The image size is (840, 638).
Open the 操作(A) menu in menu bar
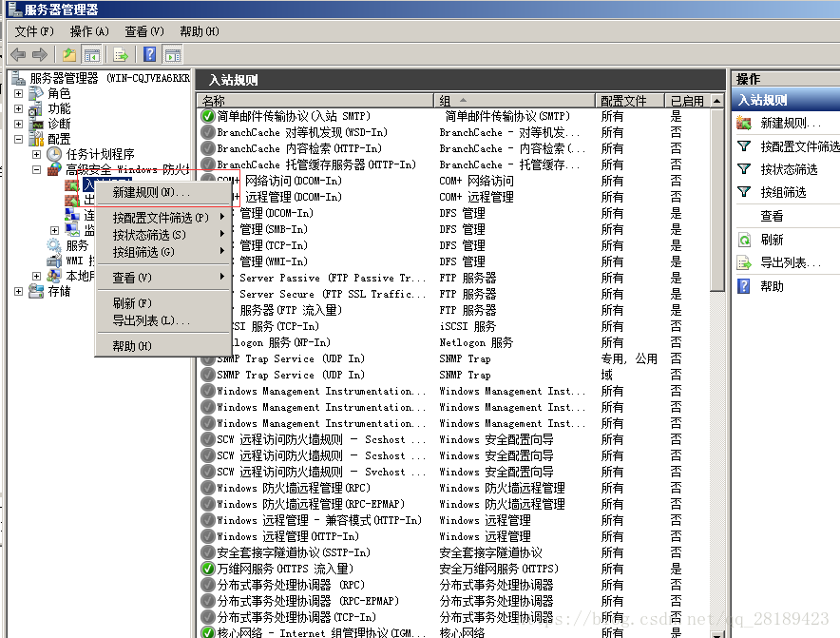point(89,31)
